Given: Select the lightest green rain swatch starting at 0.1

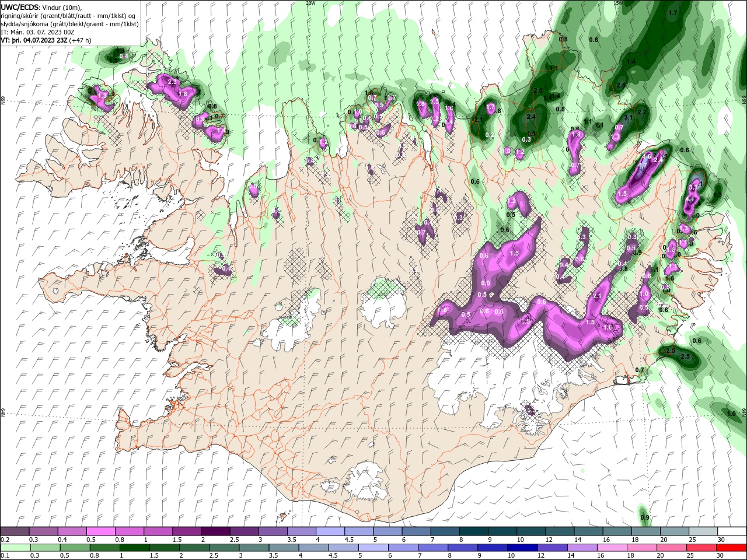Looking at the screenshot, I should (x=15, y=547).
